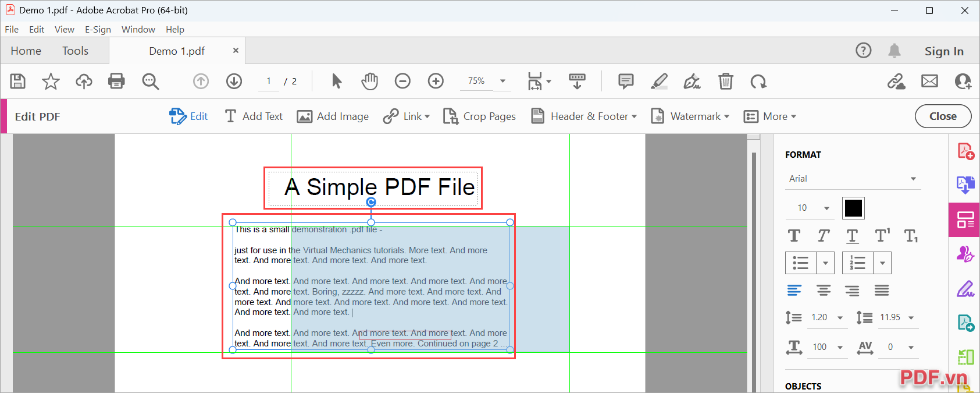Image resolution: width=980 pixels, height=393 pixels.
Task: Bookmark the file with the star icon
Action: 51,82
